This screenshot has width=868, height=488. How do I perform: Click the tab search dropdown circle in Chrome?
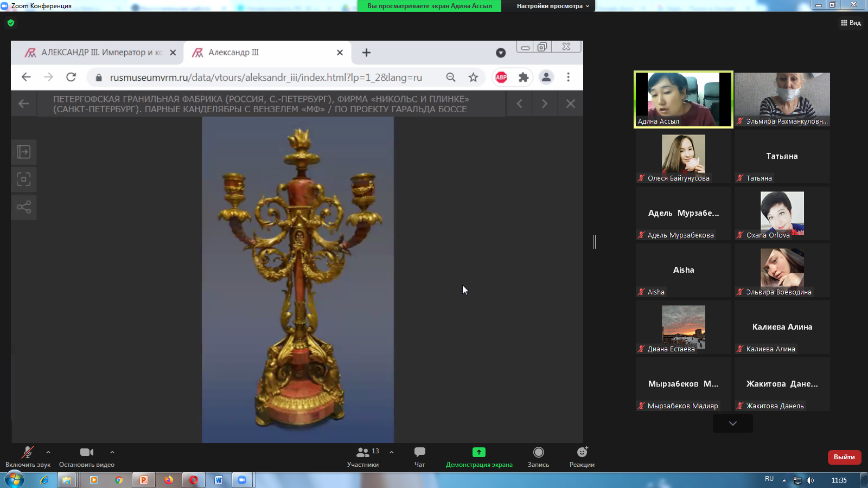[501, 53]
